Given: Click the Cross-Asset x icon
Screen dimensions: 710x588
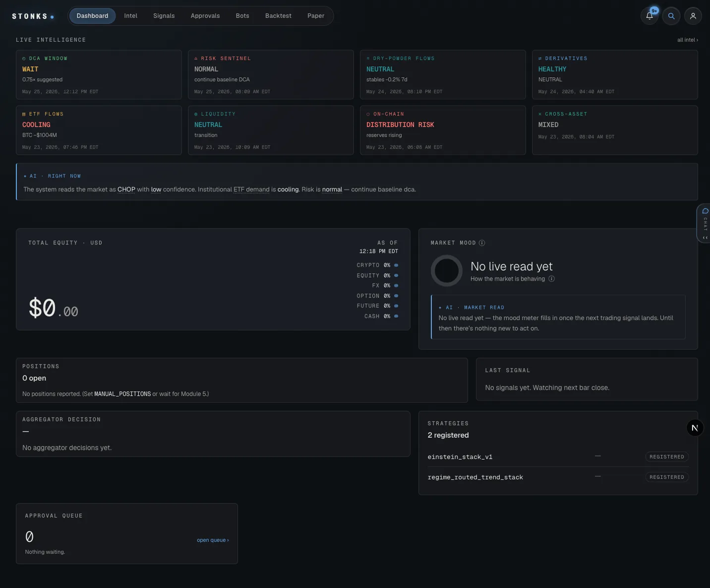Looking at the screenshot, I should (540, 114).
